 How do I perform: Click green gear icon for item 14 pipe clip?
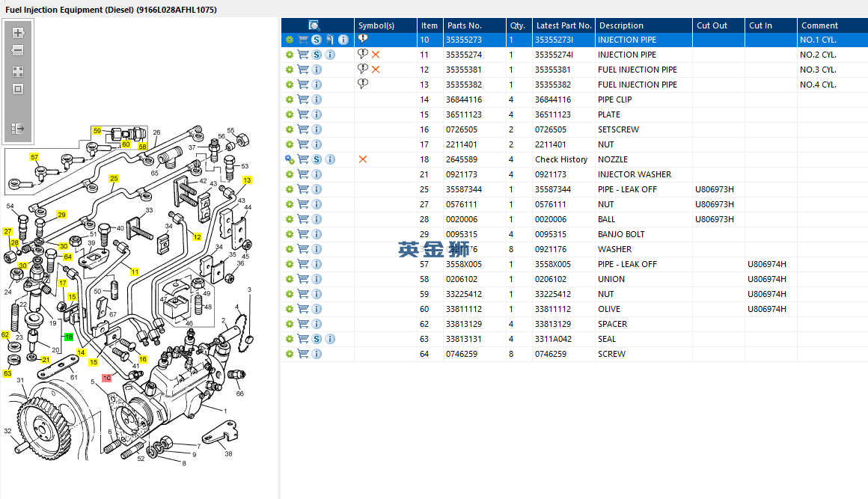pos(289,100)
